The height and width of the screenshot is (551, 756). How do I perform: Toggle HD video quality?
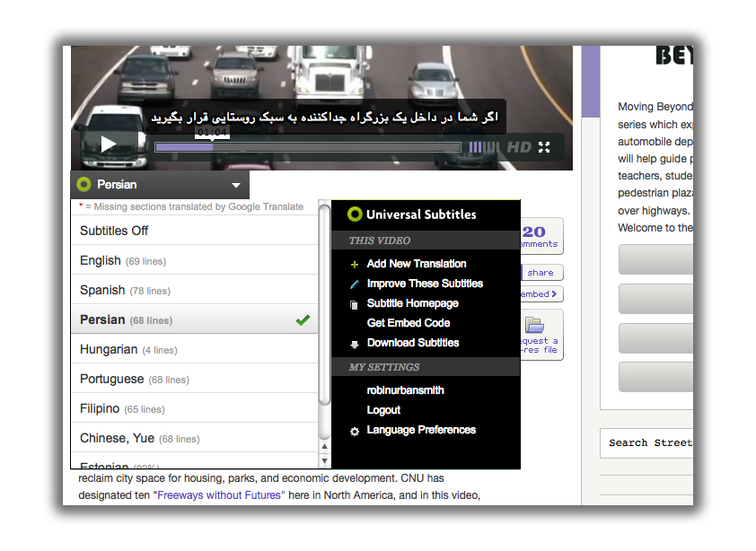(519, 147)
